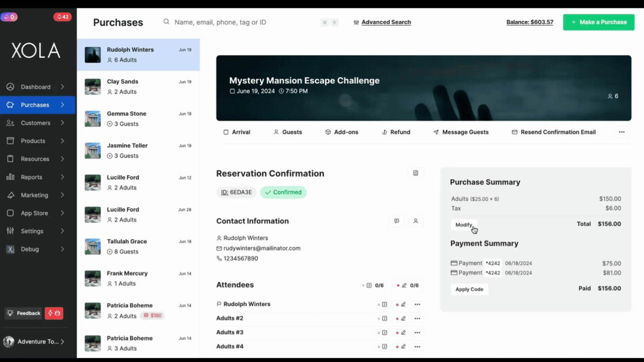Open Customers in the sidebar

click(36, 123)
